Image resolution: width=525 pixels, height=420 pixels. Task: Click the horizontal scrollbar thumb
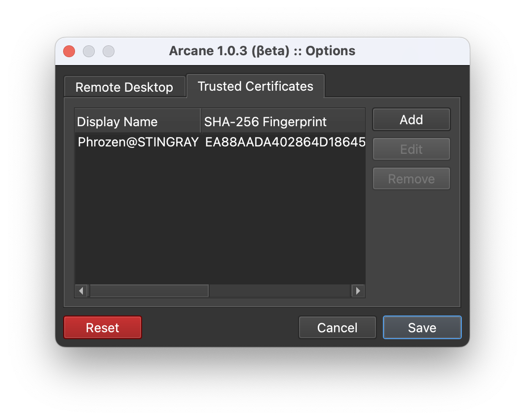tap(148, 291)
